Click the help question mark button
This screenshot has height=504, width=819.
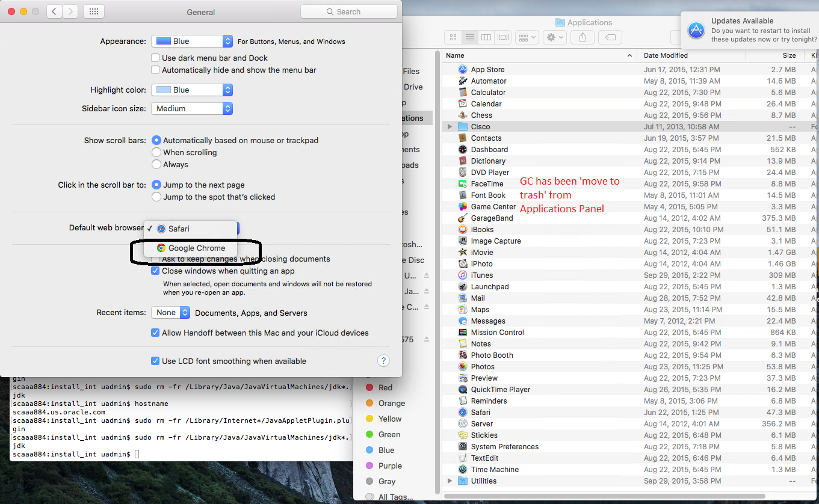click(x=383, y=361)
